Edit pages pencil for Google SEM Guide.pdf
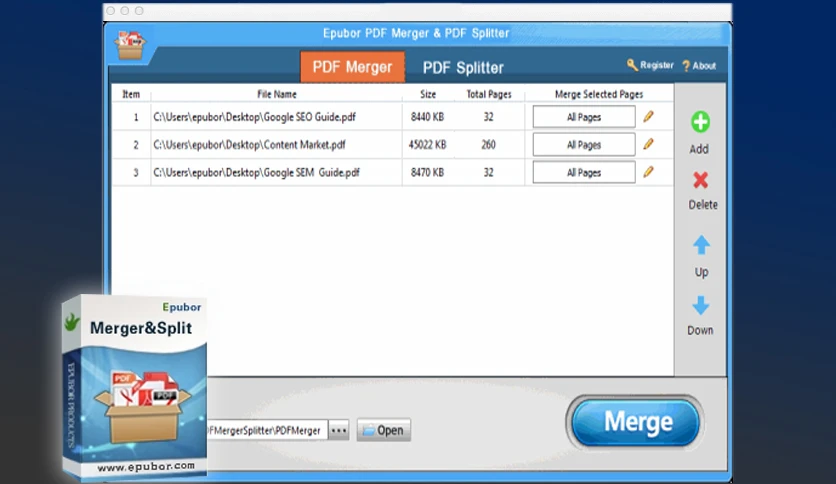The height and width of the screenshot is (484, 836). click(648, 172)
